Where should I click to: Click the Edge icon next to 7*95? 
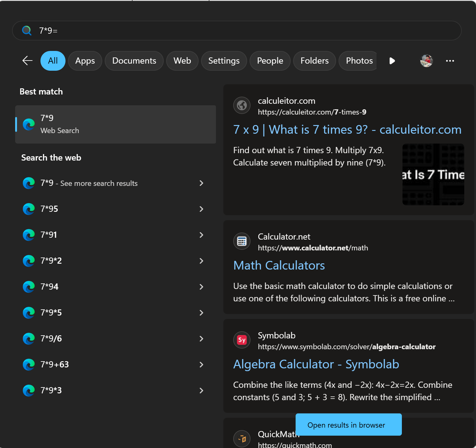point(29,209)
